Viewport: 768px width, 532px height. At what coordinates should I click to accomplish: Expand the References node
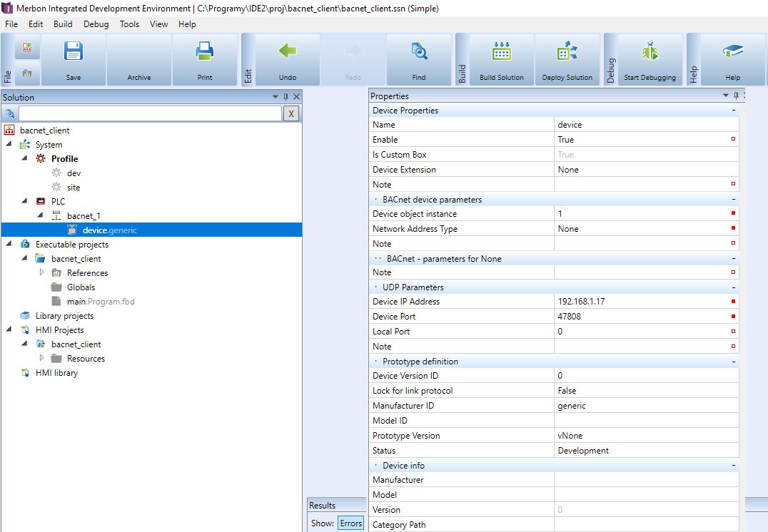(41, 272)
